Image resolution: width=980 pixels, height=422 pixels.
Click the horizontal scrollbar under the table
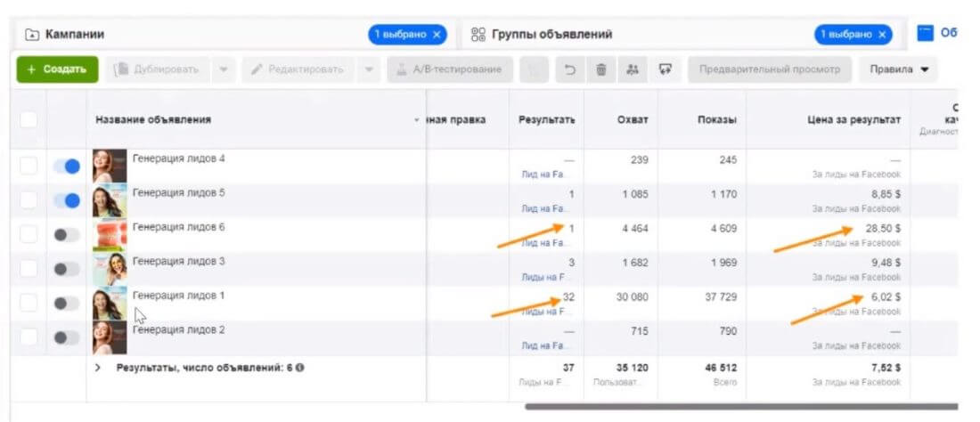pos(739,407)
